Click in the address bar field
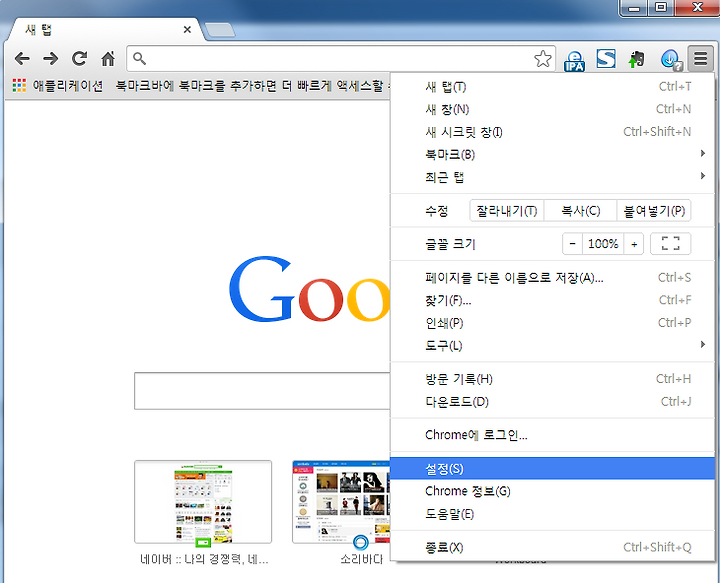The width and height of the screenshot is (720, 583). (x=340, y=59)
